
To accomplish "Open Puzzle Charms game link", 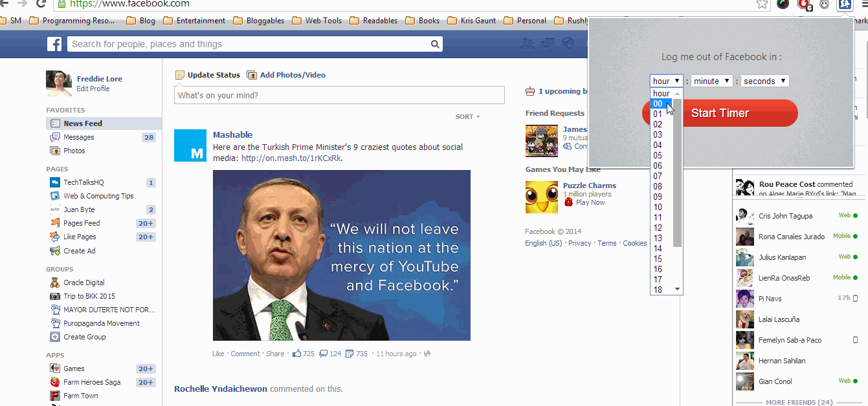I will click(590, 186).
